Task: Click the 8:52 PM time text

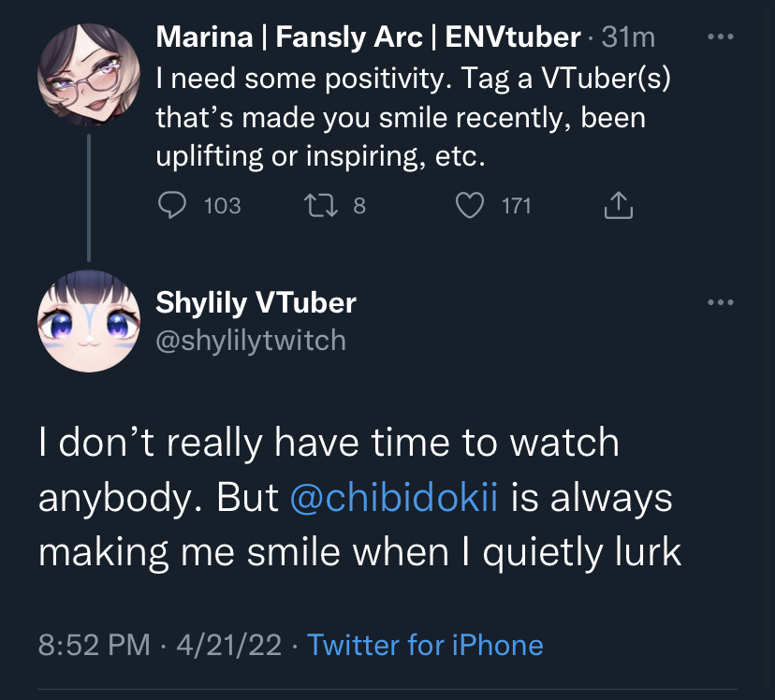Action: (x=93, y=645)
